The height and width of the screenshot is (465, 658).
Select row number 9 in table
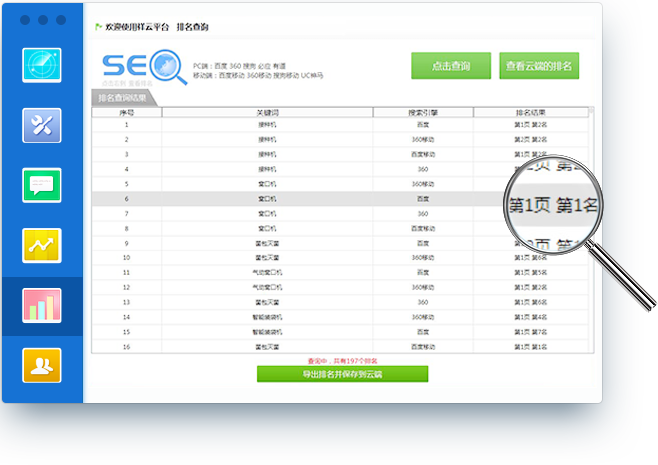[340, 243]
